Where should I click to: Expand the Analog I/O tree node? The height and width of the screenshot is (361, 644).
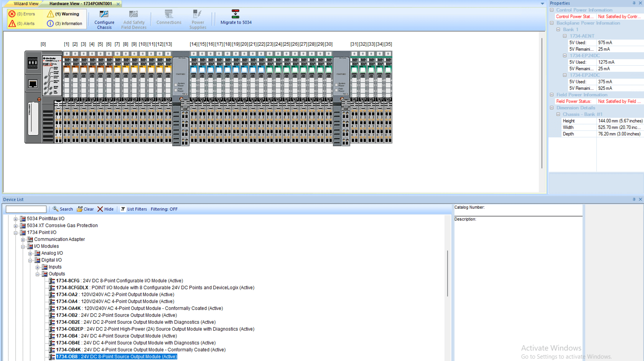(x=30, y=253)
